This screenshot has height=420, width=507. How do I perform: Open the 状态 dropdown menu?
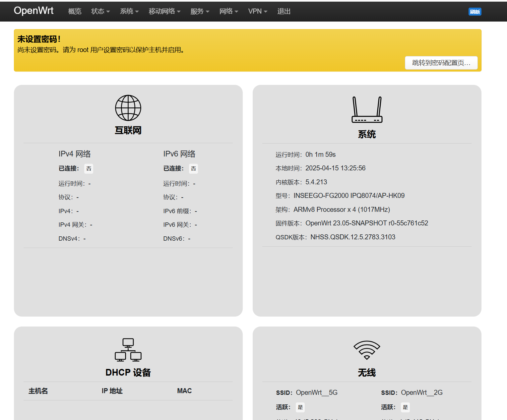100,11
